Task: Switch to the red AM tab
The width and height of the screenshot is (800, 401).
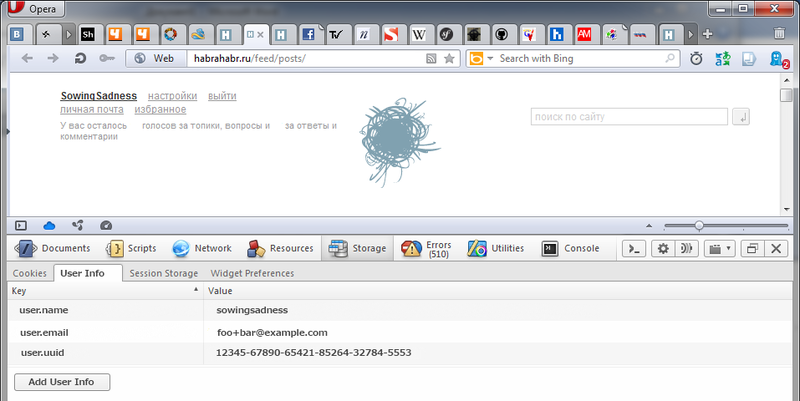Action: pyautogui.click(x=584, y=34)
